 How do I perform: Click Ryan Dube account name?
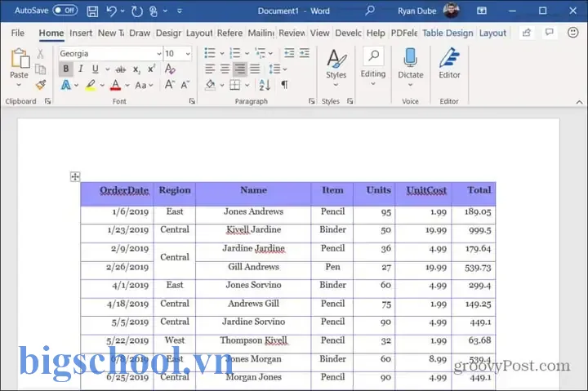(x=417, y=11)
